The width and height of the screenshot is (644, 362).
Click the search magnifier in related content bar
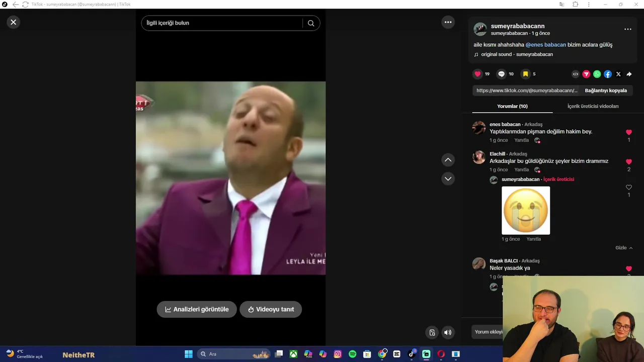[311, 23]
